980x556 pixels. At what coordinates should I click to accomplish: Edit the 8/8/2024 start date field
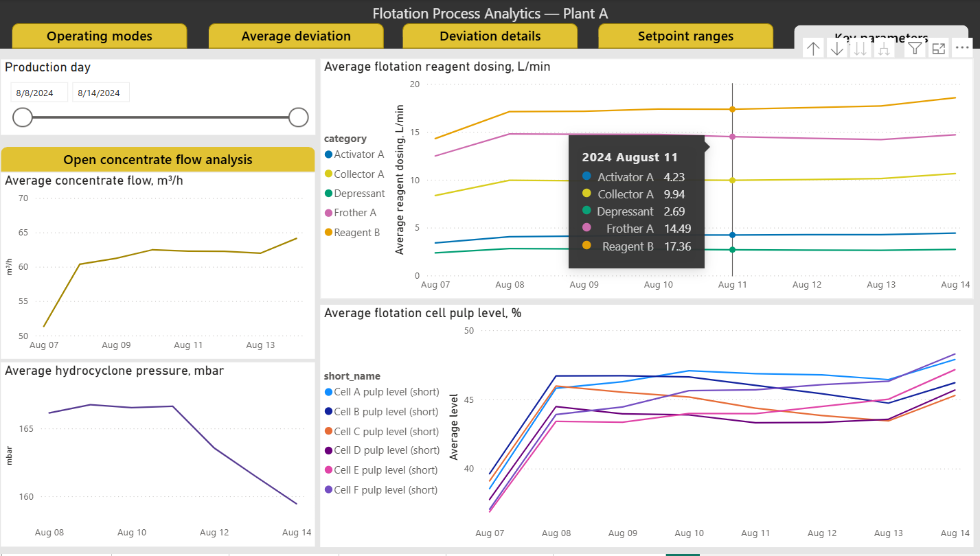click(x=39, y=93)
